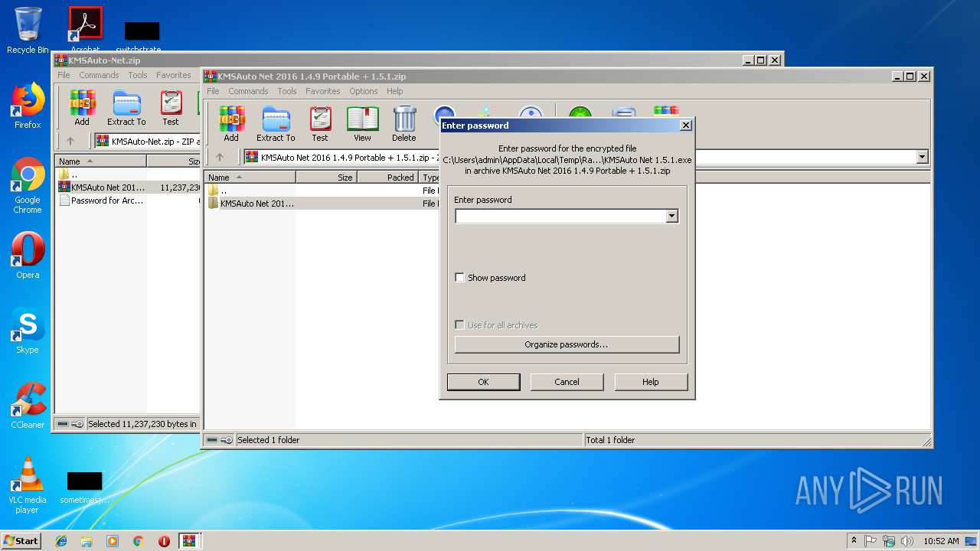Click the key icon in the KMSAuto-Net.zip status bar
980x551 pixels.
click(78, 424)
